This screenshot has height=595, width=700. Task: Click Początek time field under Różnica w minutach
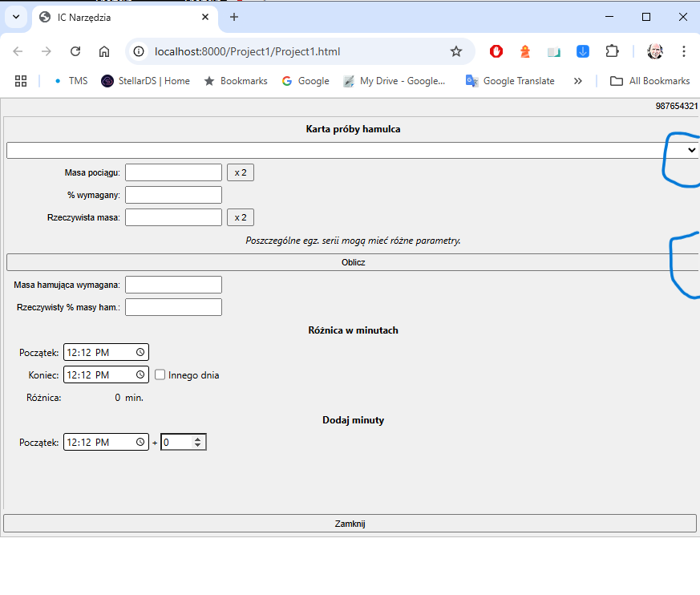click(x=106, y=352)
